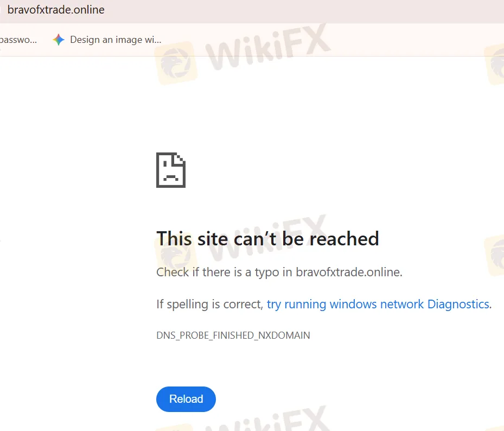Click the partial eagle logo at the middle right edge
Screen dimensions: 504x431
point(494,255)
